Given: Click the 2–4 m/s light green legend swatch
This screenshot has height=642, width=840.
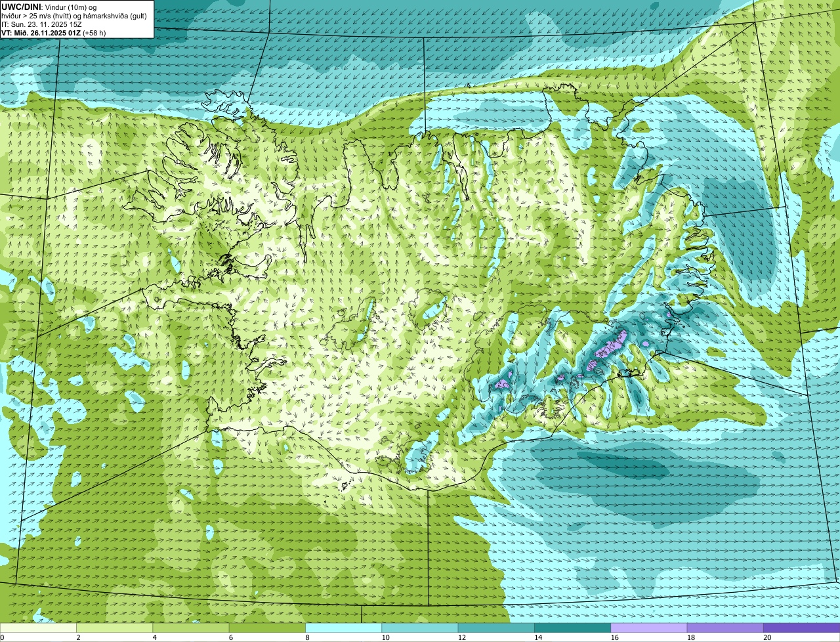Looking at the screenshot, I should [115, 628].
